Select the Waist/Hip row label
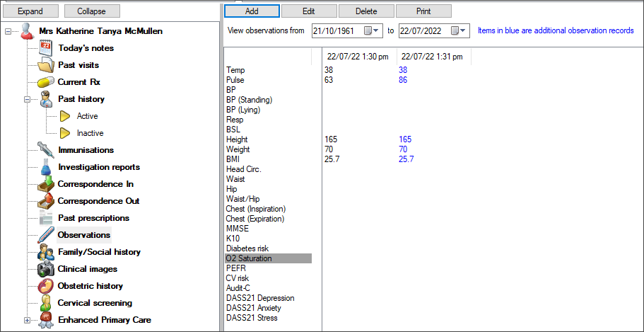 point(242,199)
